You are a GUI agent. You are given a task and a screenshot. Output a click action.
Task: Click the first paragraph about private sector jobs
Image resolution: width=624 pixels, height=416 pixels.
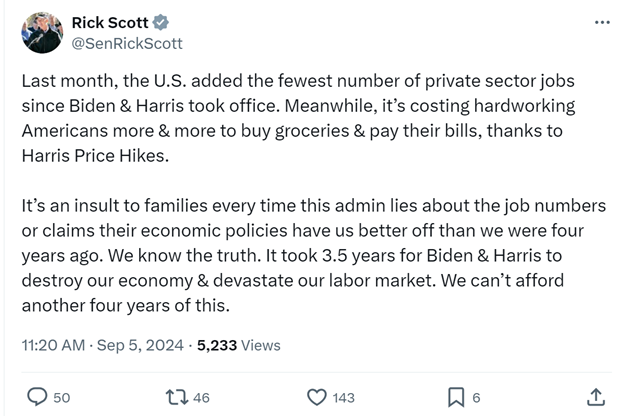[298, 118]
